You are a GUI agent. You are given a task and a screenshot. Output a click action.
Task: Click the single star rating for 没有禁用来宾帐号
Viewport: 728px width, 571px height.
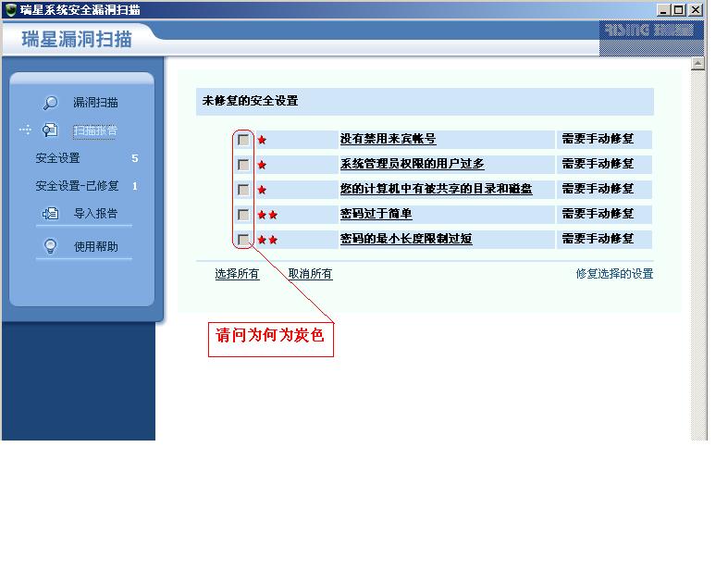click(262, 140)
